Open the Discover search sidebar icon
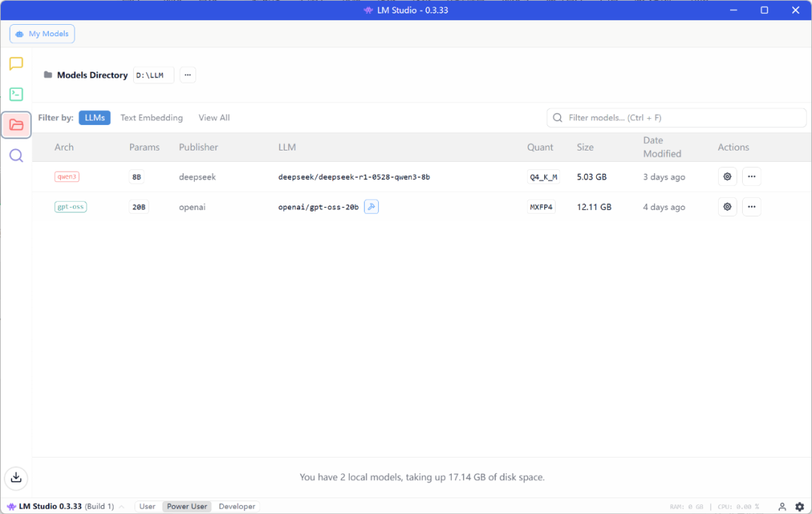The width and height of the screenshot is (812, 514). pos(16,156)
